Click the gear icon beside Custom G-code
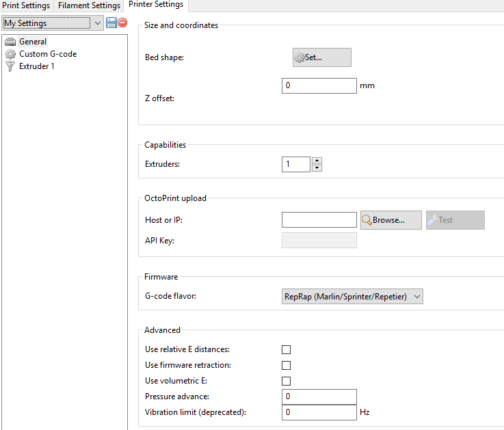504x430 pixels. click(x=10, y=54)
